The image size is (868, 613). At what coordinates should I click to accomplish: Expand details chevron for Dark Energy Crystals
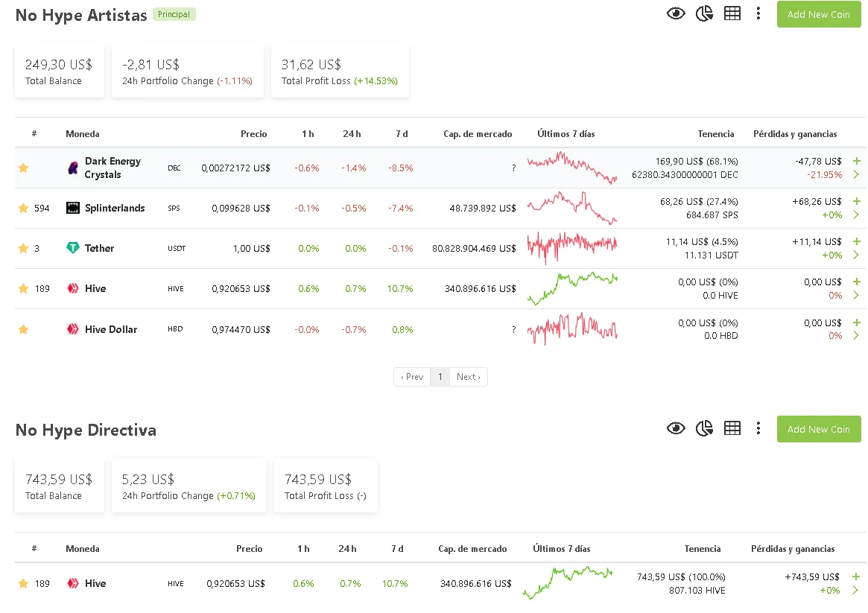click(x=856, y=174)
